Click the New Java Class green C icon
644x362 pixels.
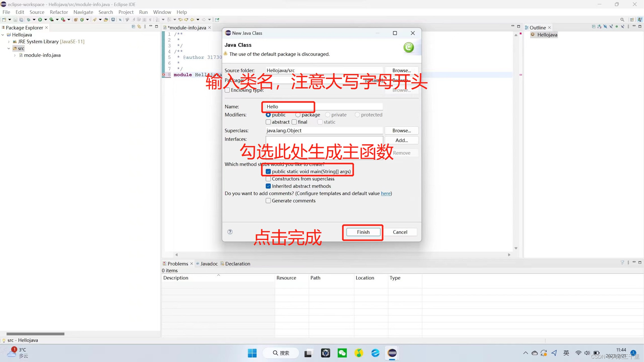point(82,20)
